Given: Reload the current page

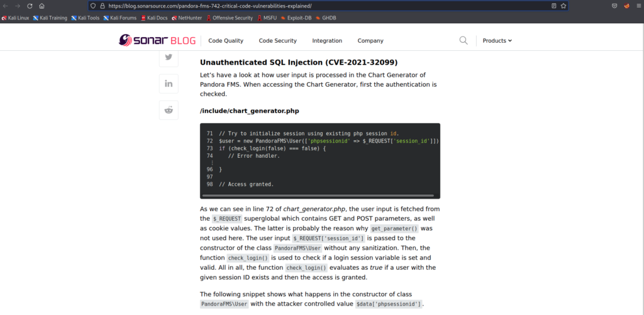Looking at the screenshot, I should pos(30,6).
